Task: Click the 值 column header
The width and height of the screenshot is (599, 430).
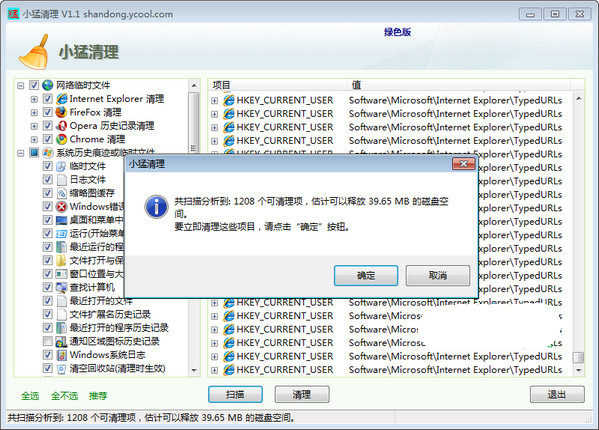Action: (458, 85)
